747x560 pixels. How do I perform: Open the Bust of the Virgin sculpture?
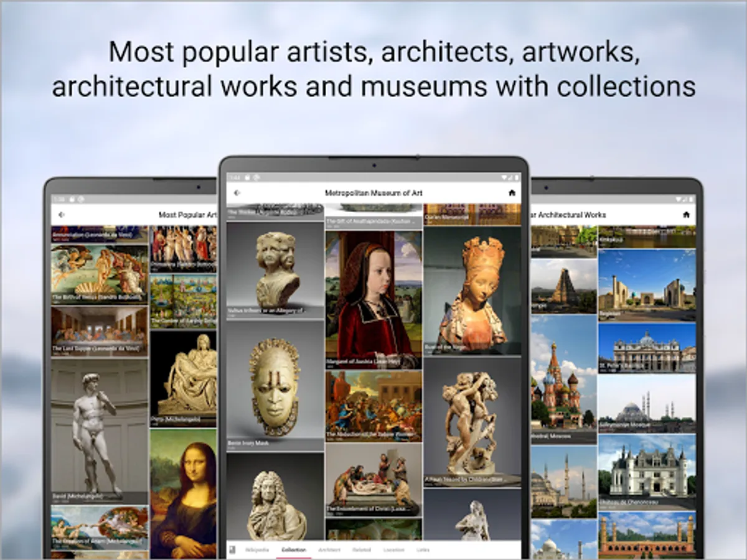click(x=472, y=291)
